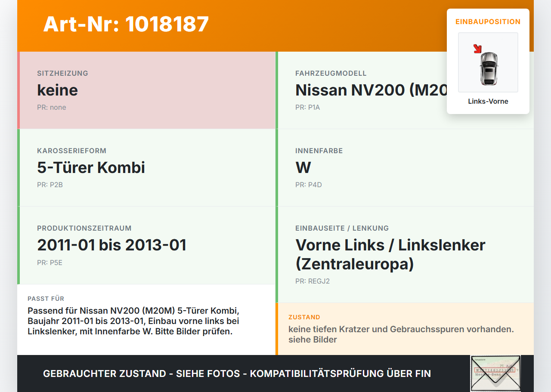Click the car position diagram image

tap(488, 62)
